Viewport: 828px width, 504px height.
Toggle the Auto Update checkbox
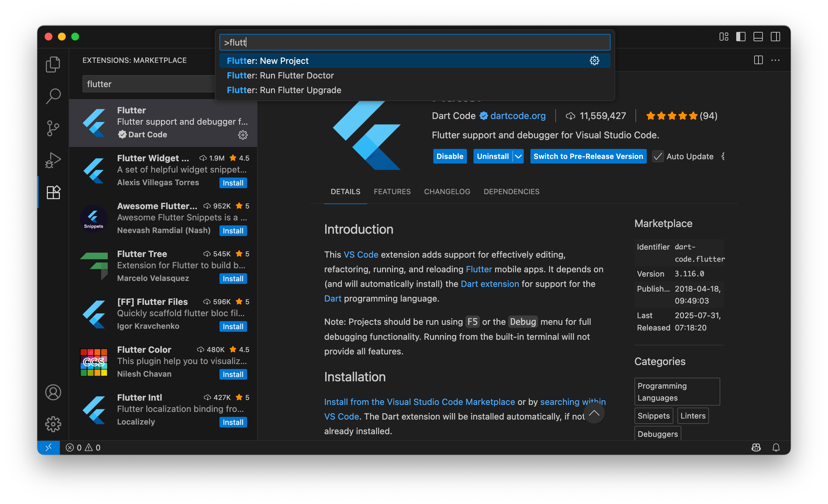coord(658,156)
